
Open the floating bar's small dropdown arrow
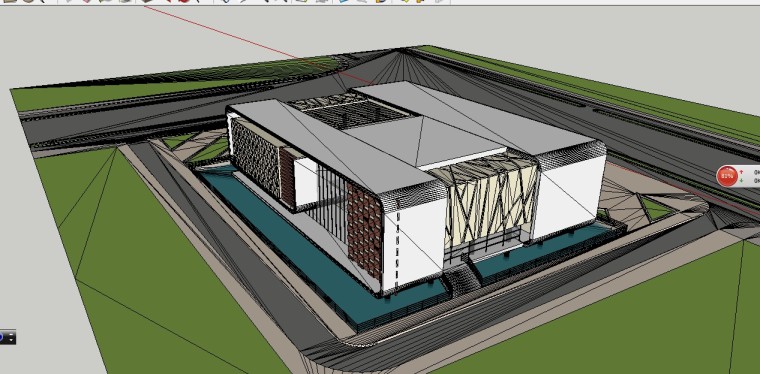(11, 340)
